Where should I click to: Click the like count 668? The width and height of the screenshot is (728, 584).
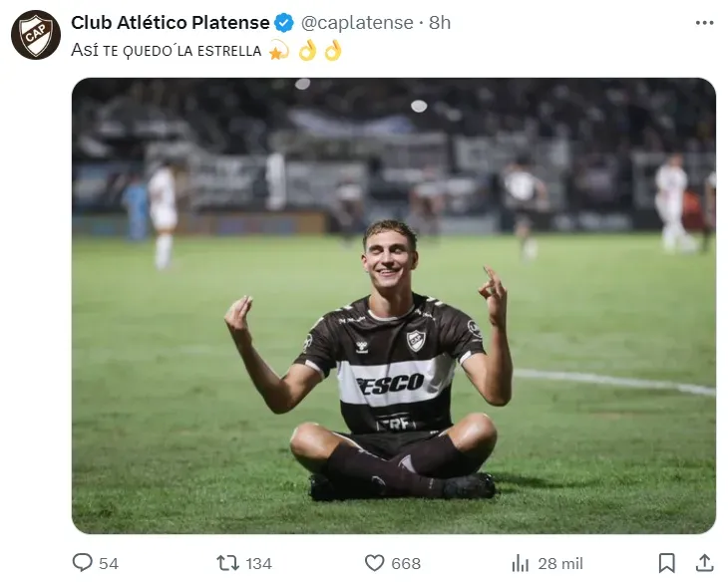406,563
